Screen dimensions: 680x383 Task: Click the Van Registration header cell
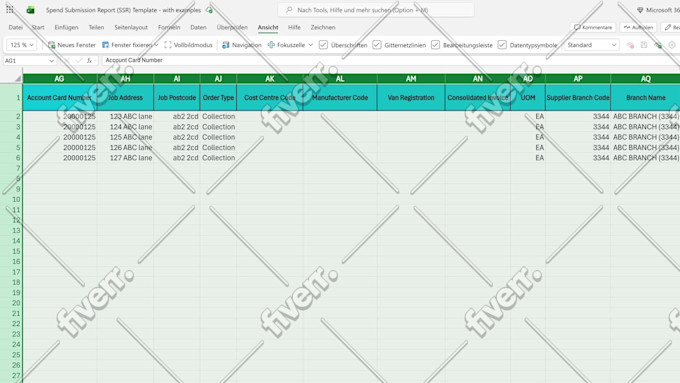tap(411, 98)
